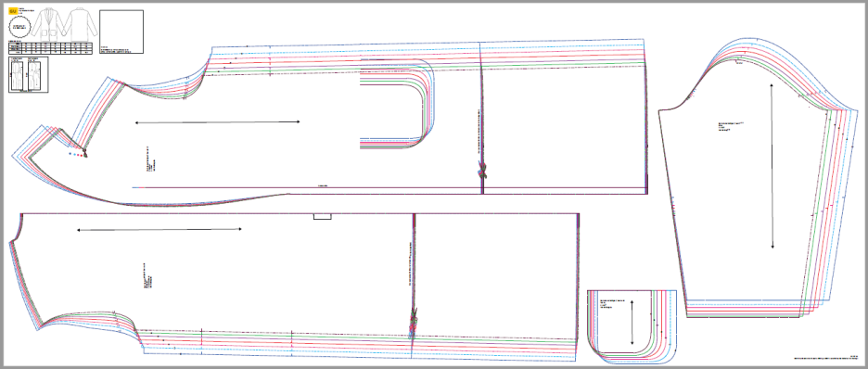
Task: Click the empty square box beside the jacket sketches
Action: [x=121, y=32]
